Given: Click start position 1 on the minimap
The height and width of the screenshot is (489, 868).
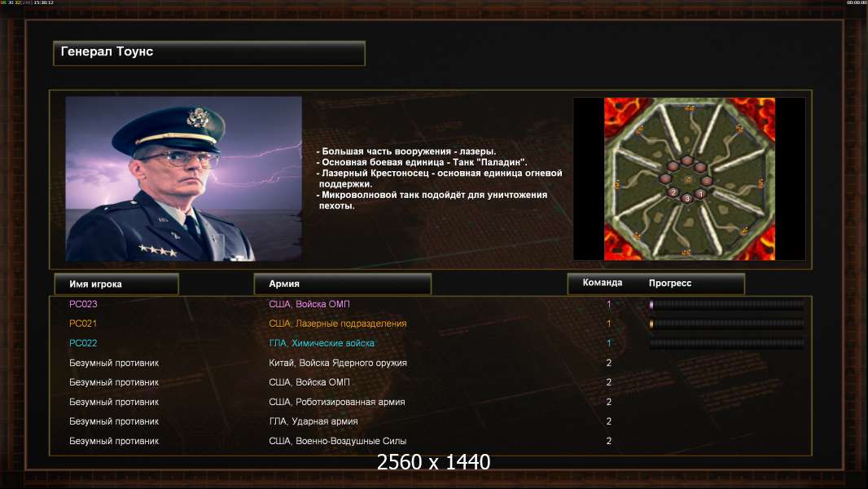Looking at the screenshot, I should 701,194.
